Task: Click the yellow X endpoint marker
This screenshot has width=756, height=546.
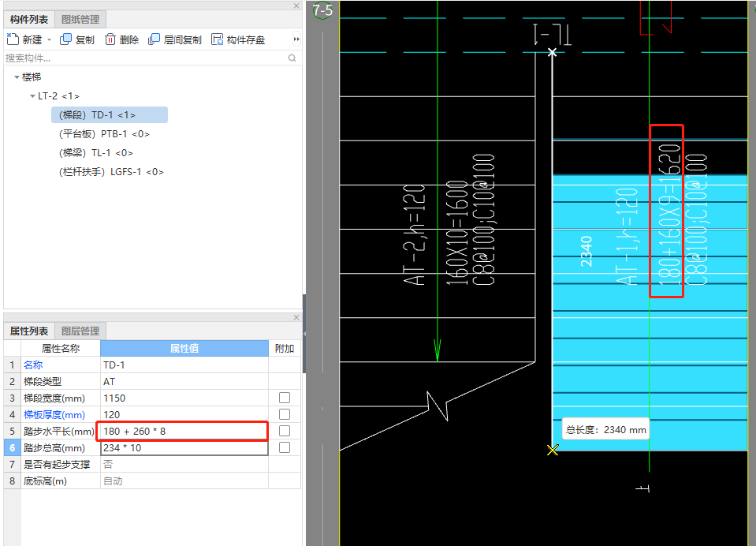Action: point(553,450)
